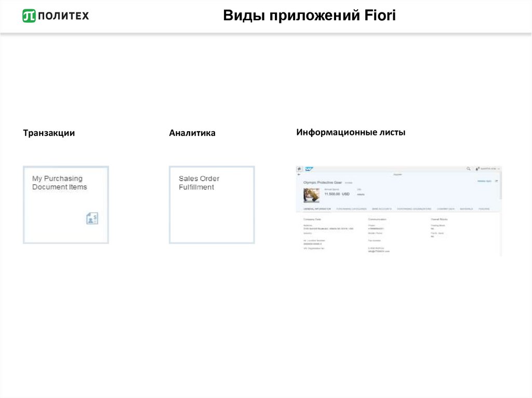This screenshot has width=532, height=398.
Task: Click the Политех logo
Action: (56, 16)
